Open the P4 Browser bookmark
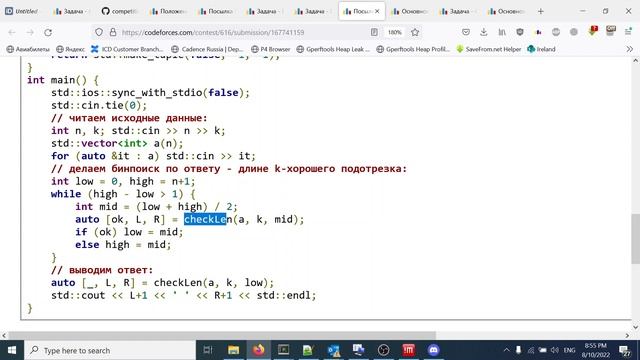The width and height of the screenshot is (640, 360). (271, 49)
